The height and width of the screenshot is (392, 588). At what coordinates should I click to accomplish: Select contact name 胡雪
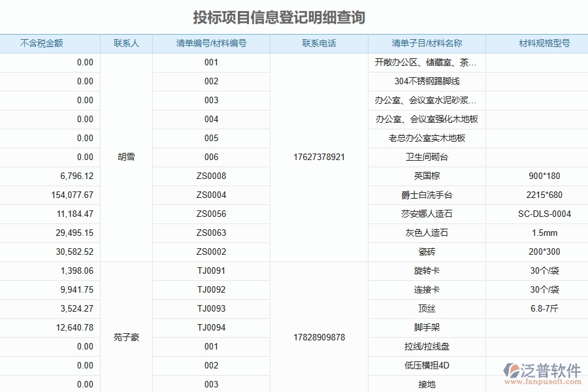coord(125,157)
